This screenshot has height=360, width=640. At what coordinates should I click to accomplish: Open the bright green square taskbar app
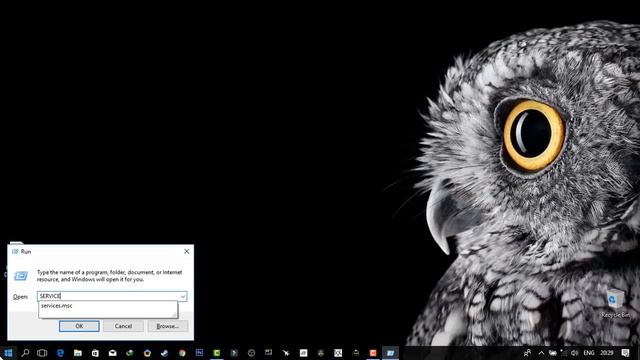(217, 353)
